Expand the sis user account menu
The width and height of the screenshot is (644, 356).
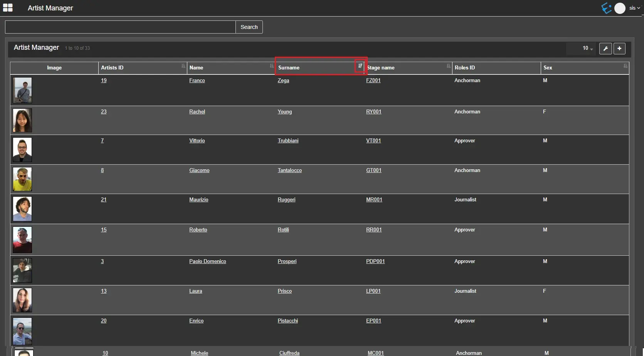[x=634, y=8]
